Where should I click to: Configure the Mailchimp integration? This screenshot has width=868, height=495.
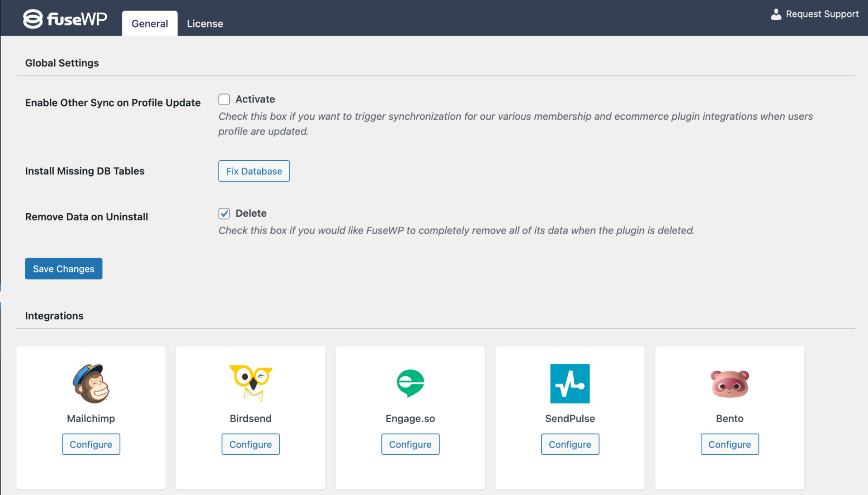pyautogui.click(x=91, y=444)
